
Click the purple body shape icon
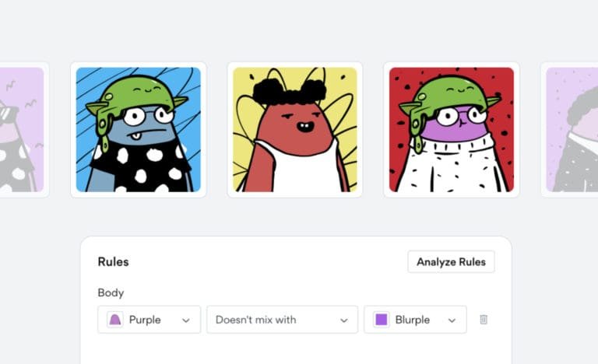click(x=114, y=320)
